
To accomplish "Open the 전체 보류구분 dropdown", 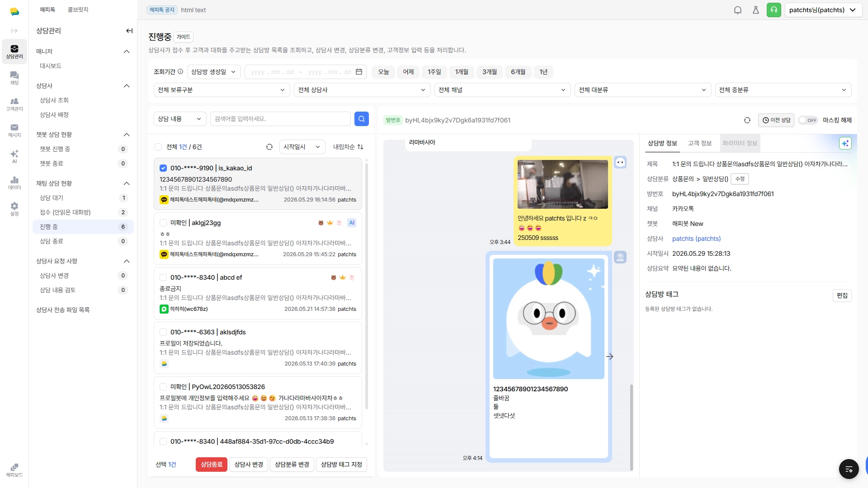I will click(222, 90).
